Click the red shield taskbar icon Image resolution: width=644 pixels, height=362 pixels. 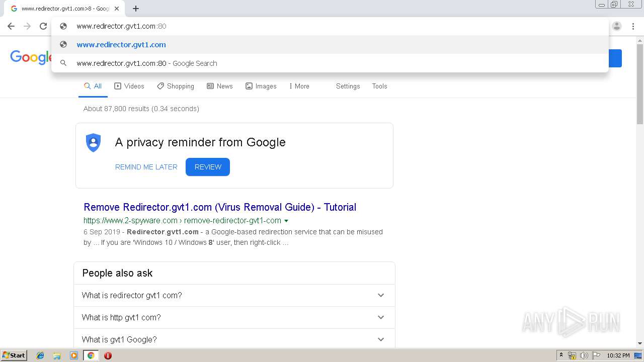[x=108, y=355]
